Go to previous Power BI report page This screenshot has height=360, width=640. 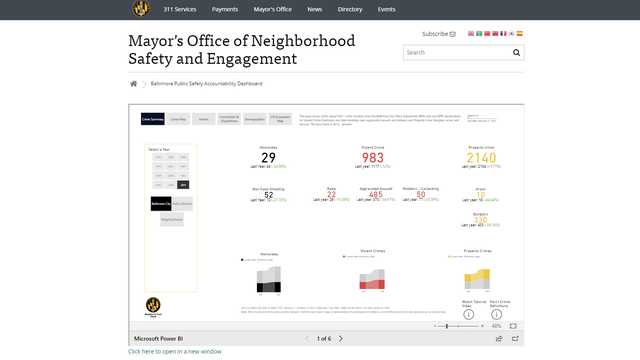[307, 339]
